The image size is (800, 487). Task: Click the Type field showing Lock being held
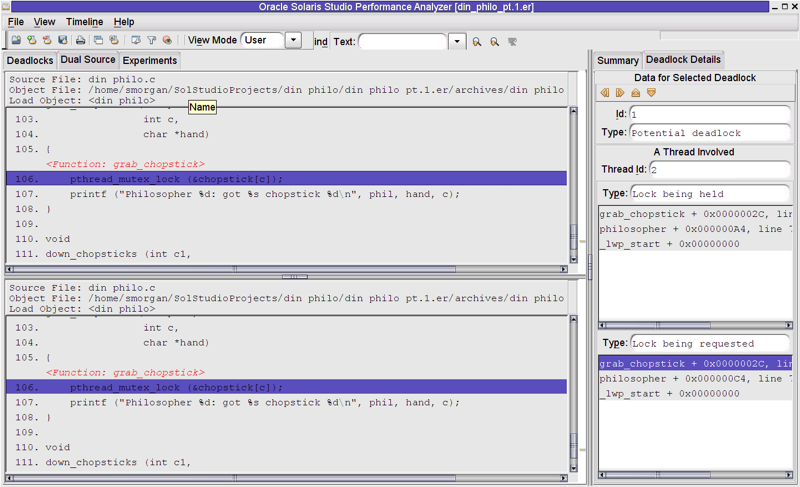(x=710, y=194)
